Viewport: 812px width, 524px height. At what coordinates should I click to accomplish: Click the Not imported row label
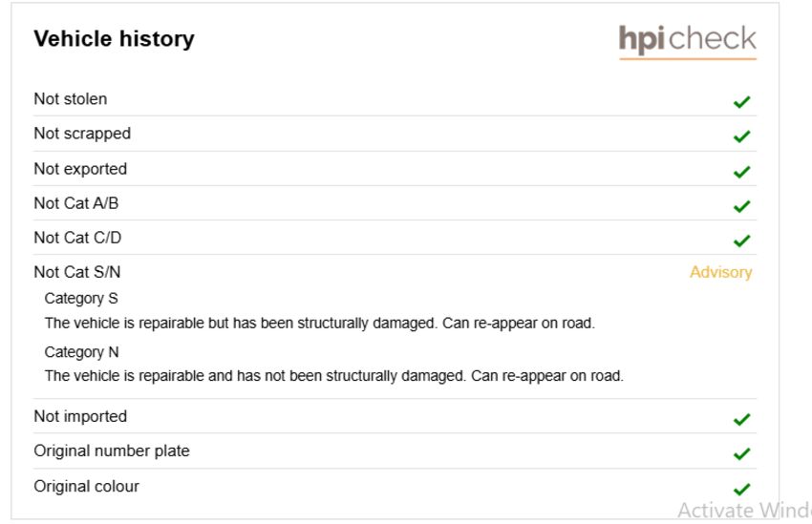80,416
